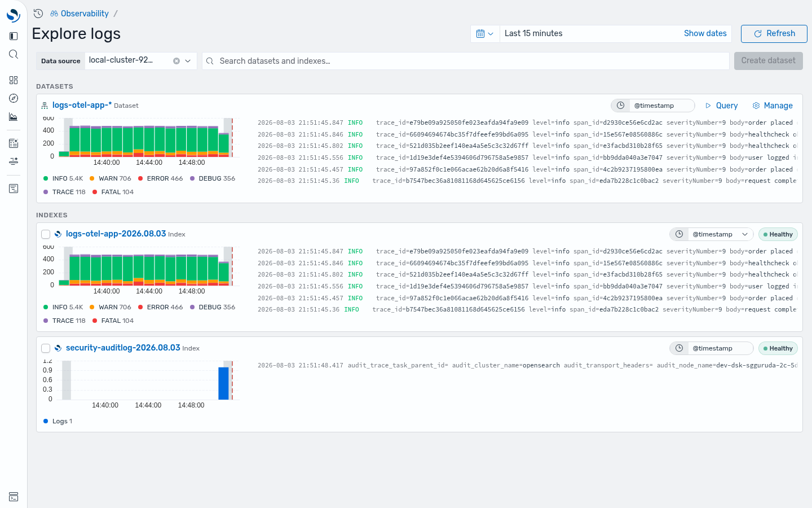Open the search magnifier in sidebar
812x508 pixels.
click(x=14, y=54)
